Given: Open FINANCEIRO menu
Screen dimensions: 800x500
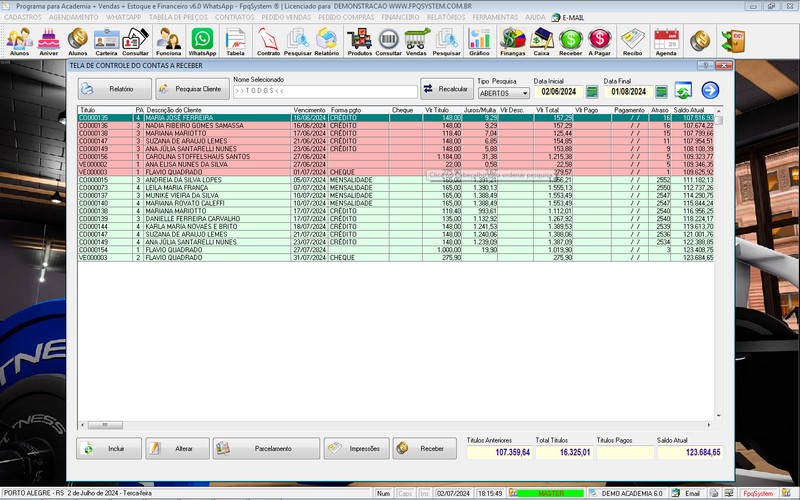Looking at the screenshot, I should pos(401,17).
